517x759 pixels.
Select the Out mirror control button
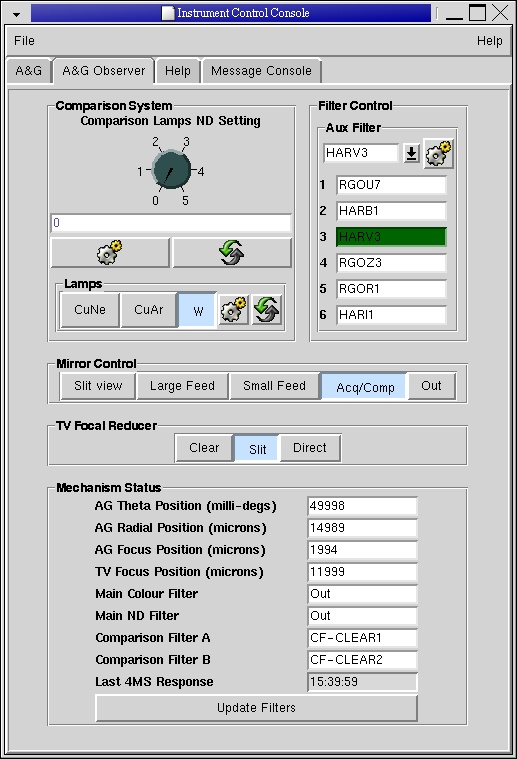[x=431, y=386]
